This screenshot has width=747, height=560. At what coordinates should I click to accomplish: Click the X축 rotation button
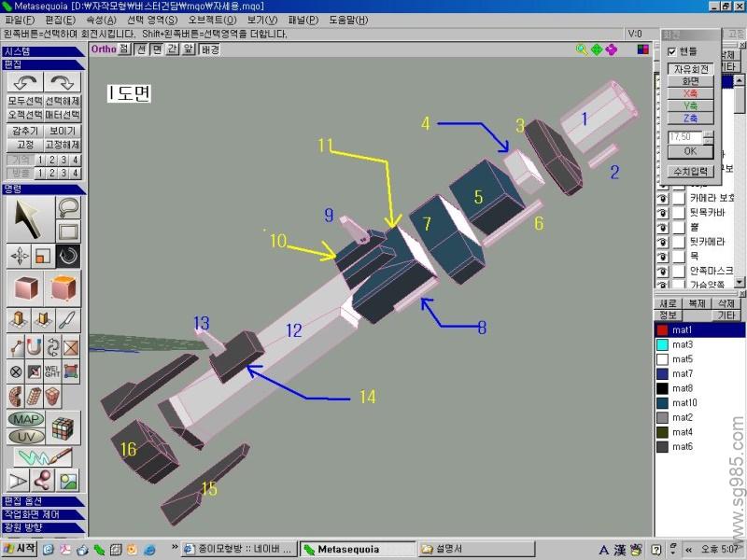click(x=690, y=93)
